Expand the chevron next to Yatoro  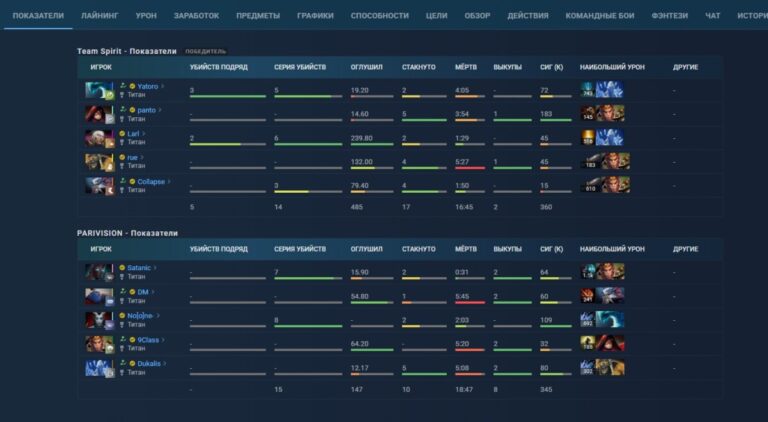[163, 86]
